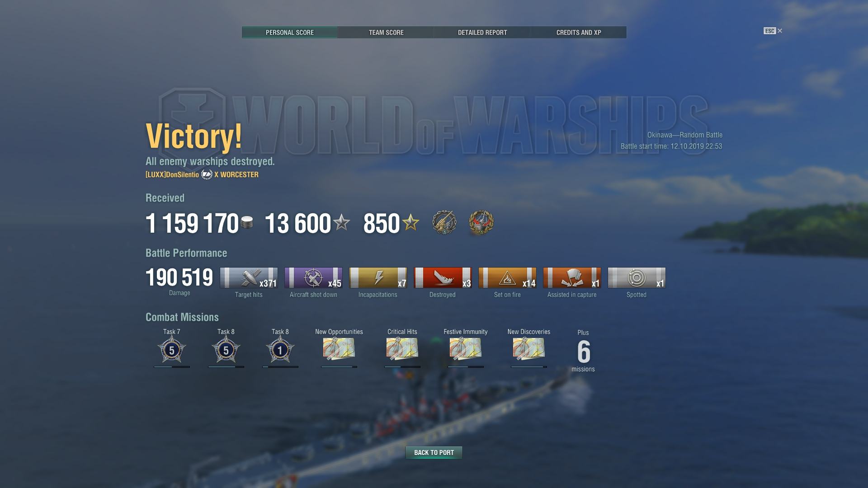Open the Credits and XP tab
The width and height of the screenshot is (868, 488).
(579, 33)
